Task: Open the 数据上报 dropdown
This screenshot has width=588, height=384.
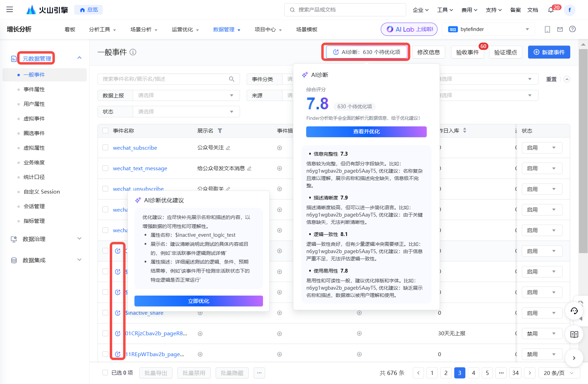Action: [186, 95]
